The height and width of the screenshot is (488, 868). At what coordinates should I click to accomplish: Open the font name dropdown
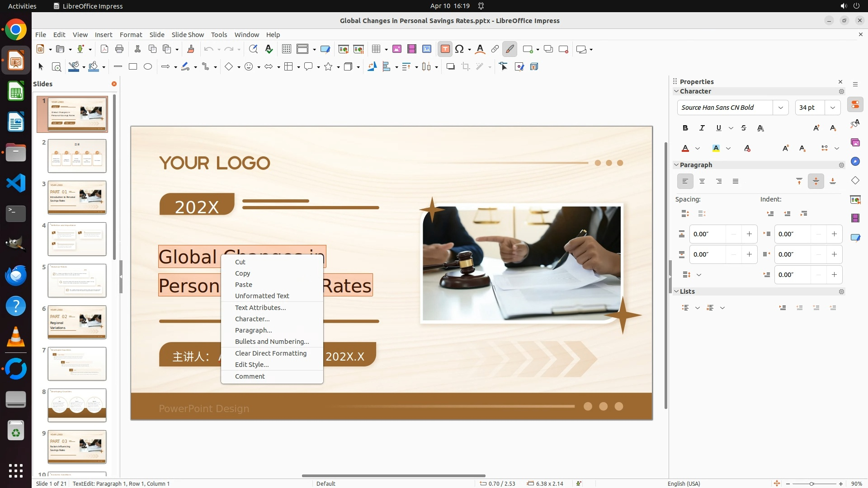click(x=781, y=108)
